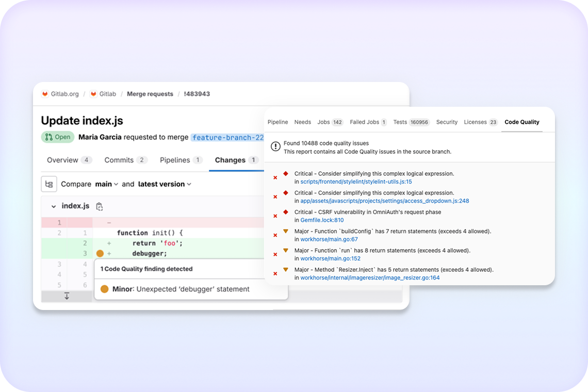The width and height of the screenshot is (588, 392).
Task: Click red X for the workhorse/main.go:67 issue
Action: pos(275,235)
